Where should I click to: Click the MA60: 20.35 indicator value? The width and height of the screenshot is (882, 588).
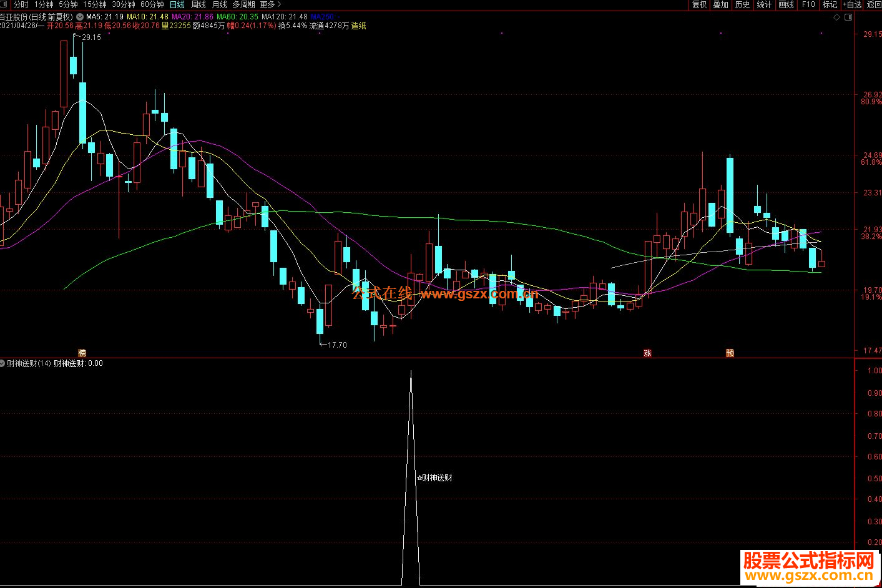(x=237, y=17)
